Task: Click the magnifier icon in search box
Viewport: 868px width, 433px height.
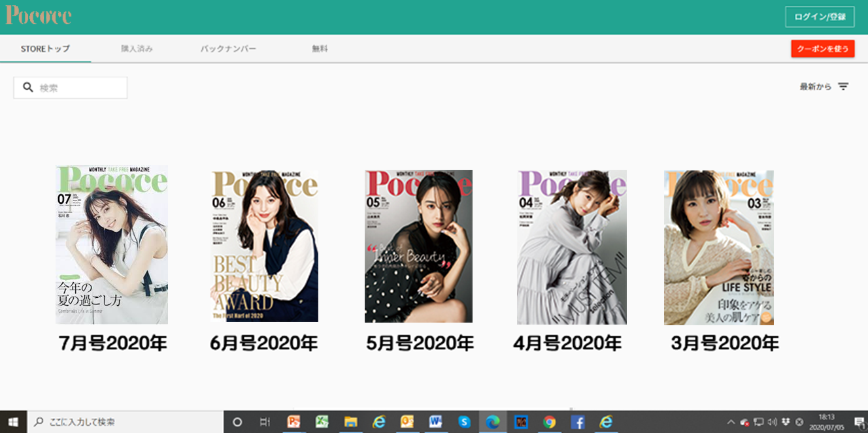Action: pyautogui.click(x=28, y=88)
